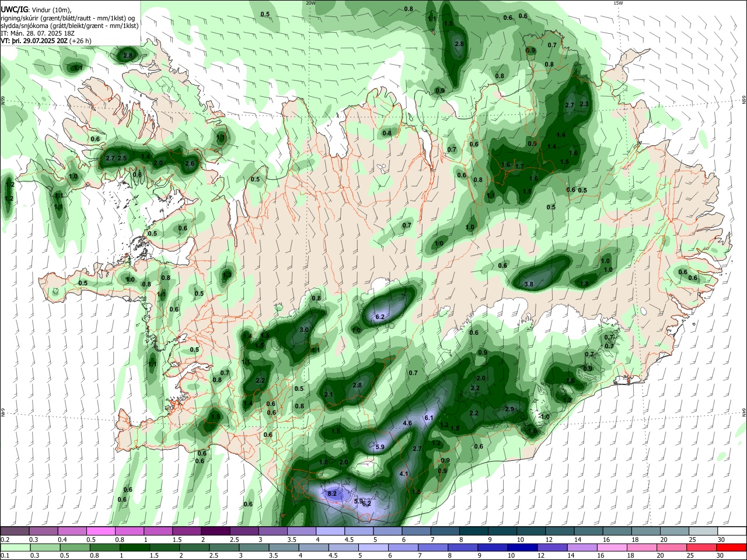Viewport: 747px width, 560px height.
Task: Select the darkest purple swatch between 2 and 2.5 in upper legend
Action: coord(215,531)
